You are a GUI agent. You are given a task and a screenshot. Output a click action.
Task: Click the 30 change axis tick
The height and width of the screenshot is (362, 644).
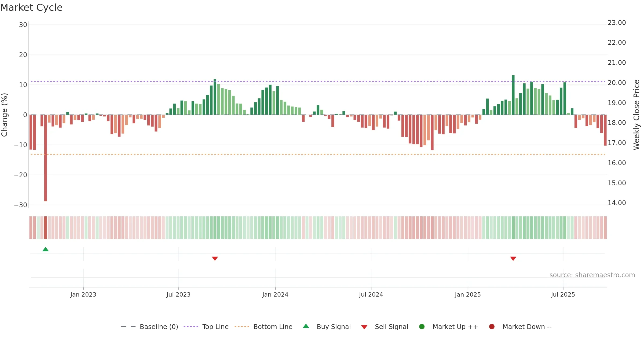[23, 25]
